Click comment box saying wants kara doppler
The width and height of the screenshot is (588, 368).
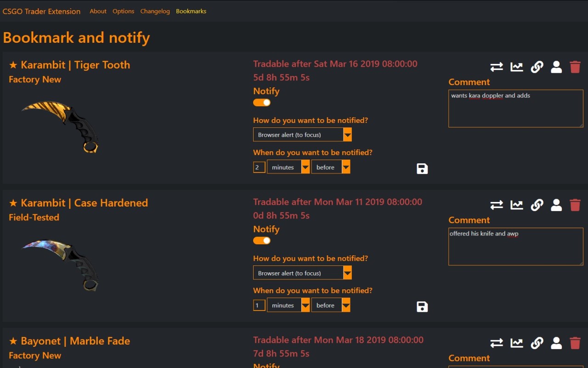coord(516,109)
